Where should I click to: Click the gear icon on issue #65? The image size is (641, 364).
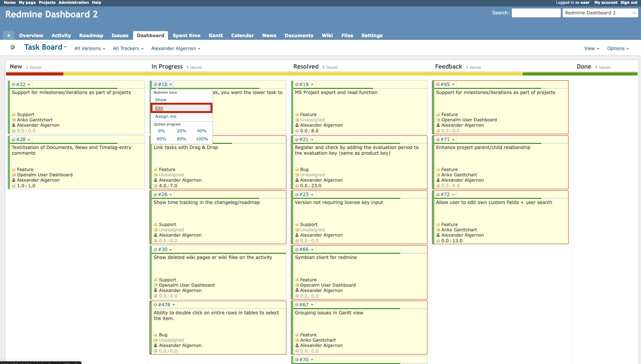pos(438,85)
